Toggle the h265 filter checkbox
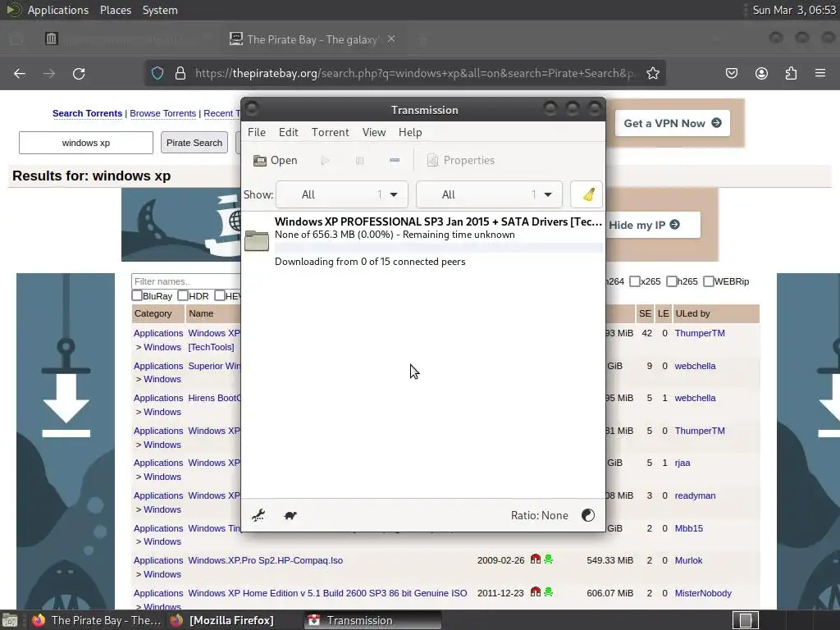The width and height of the screenshot is (840, 630). pyautogui.click(x=672, y=281)
